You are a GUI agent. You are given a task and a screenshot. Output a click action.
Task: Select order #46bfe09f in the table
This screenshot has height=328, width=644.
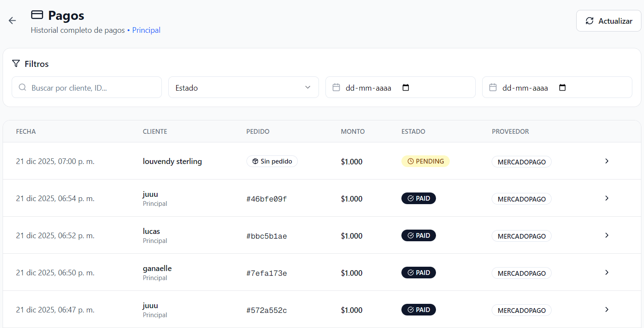pos(266,199)
